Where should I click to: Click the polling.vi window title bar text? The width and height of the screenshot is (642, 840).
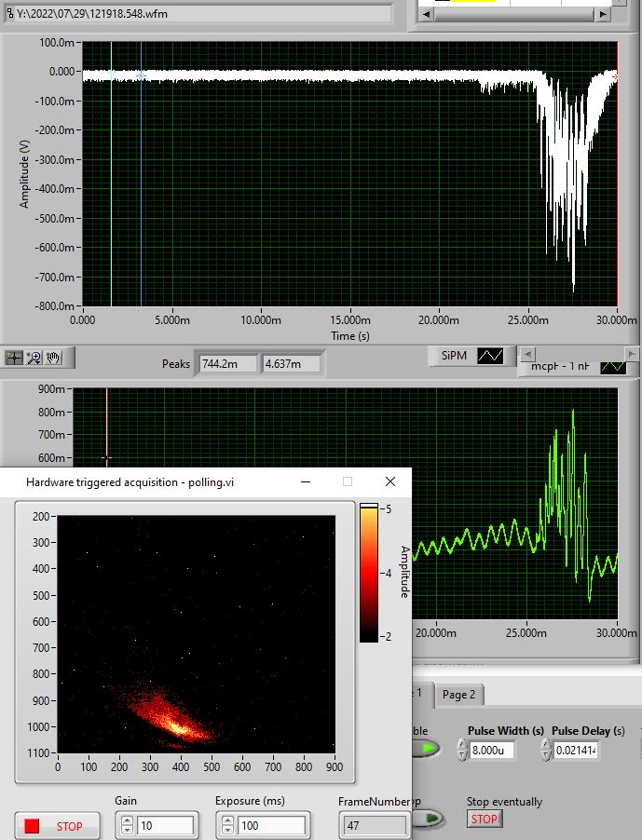click(130, 482)
